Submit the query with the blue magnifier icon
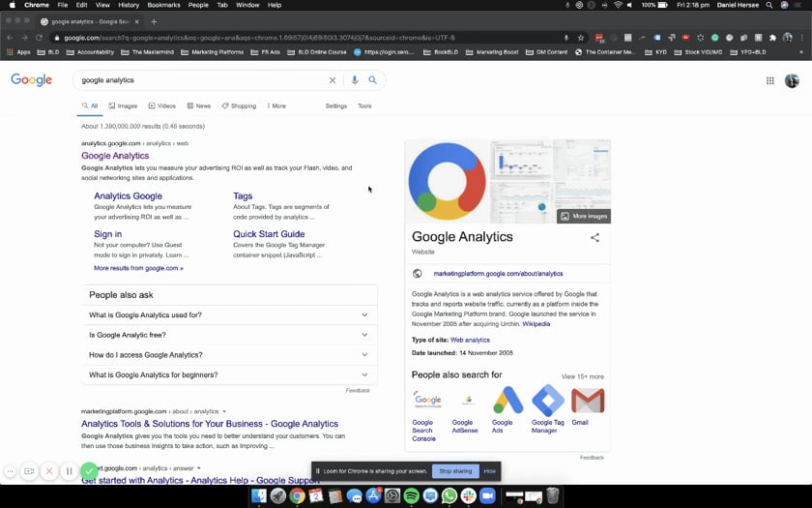The image size is (812, 508). (372, 80)
